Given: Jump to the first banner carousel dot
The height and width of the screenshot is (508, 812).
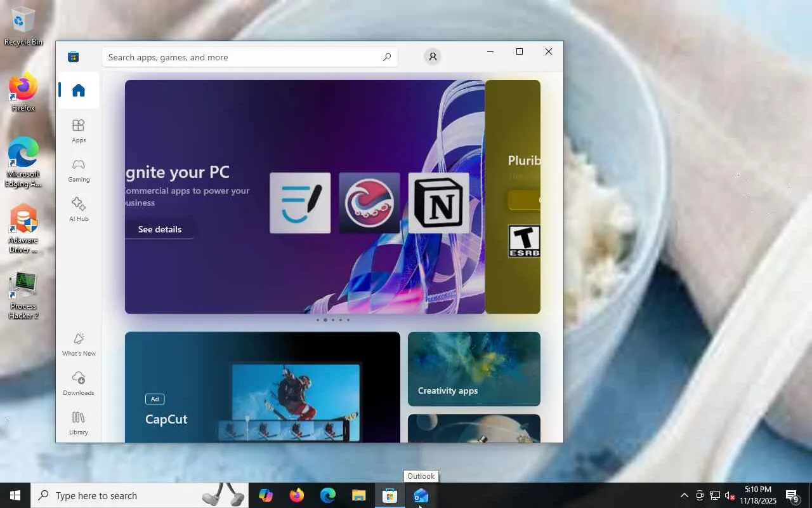Looking at the screenshot, I should tap(318, 320).
